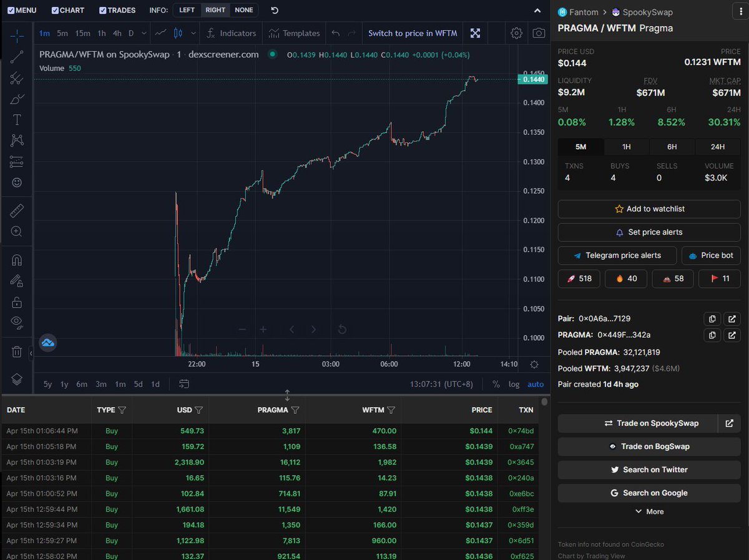Image resolution: width=749 pixels, height=560 pixels.
Task: Switch stats to the 6H tab
Action: coord(672,147)
